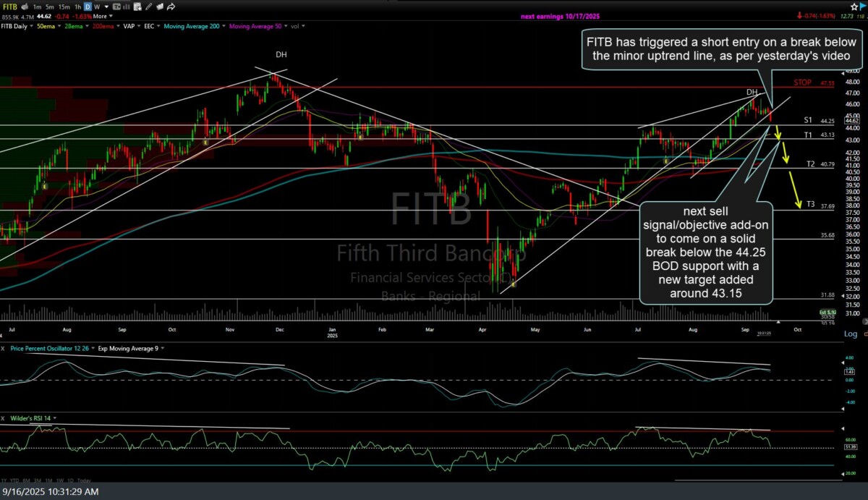Click the volume bars icon next to the ticker
The image size is (868, 500).
click(126, 6)
